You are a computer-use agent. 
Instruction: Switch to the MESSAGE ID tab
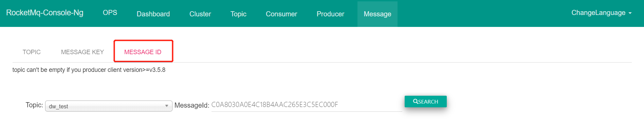(x=143, y=52)
